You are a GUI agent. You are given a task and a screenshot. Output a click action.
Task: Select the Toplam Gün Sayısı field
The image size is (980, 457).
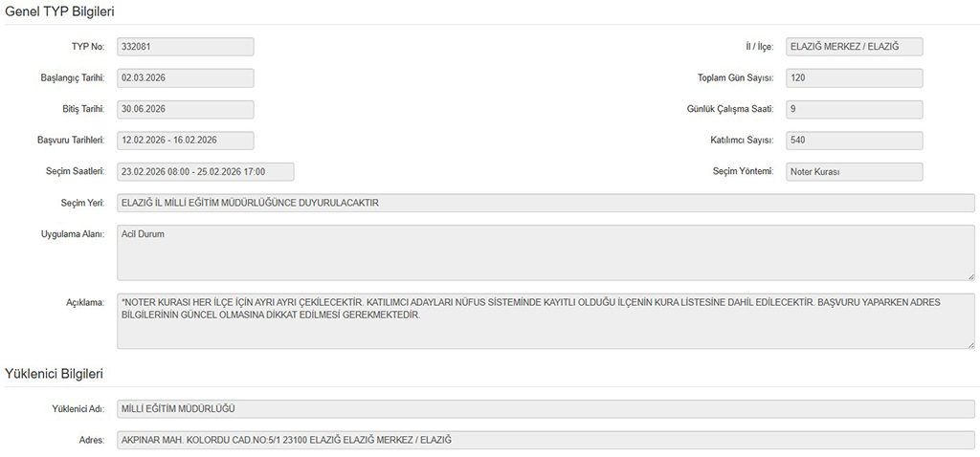point(854,78)
